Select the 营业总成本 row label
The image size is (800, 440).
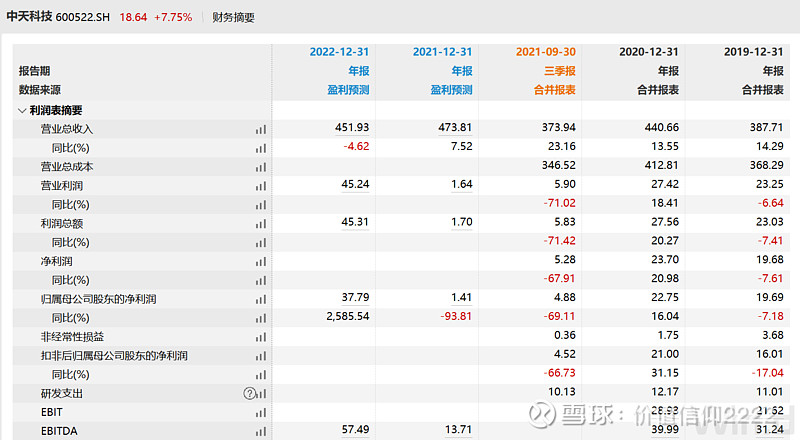[67, 167]
